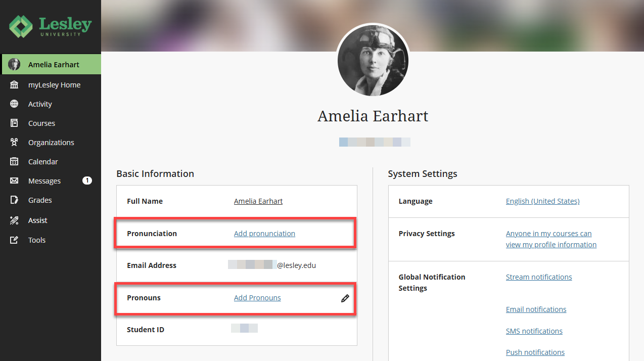Click the large profile picture avatar
This screenshot has height=361, width=644.
373,61
